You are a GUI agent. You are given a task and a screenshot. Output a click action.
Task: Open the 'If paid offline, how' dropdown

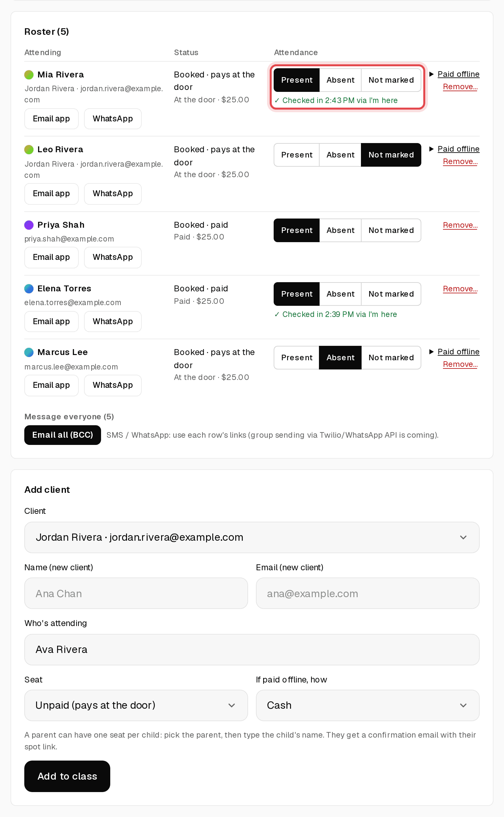point(368,705)
